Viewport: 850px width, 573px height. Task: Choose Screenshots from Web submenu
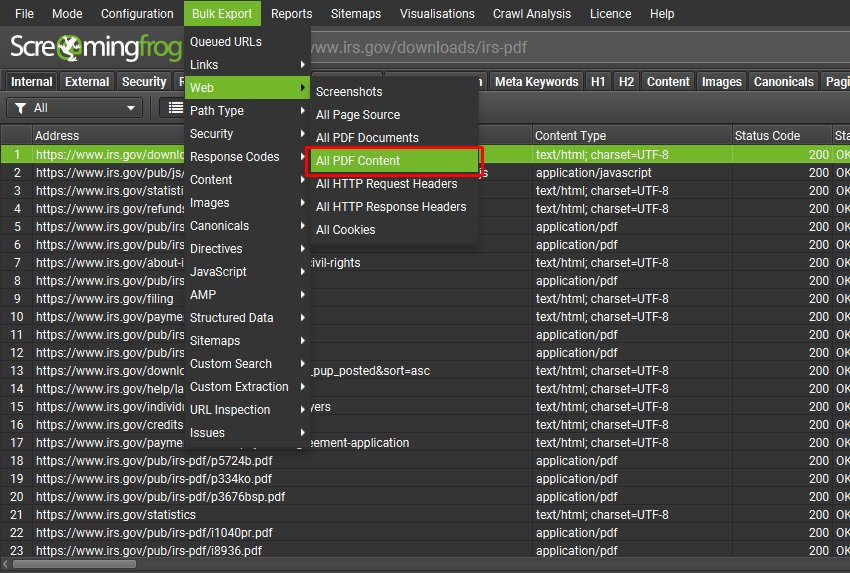(x=395, y=92)
